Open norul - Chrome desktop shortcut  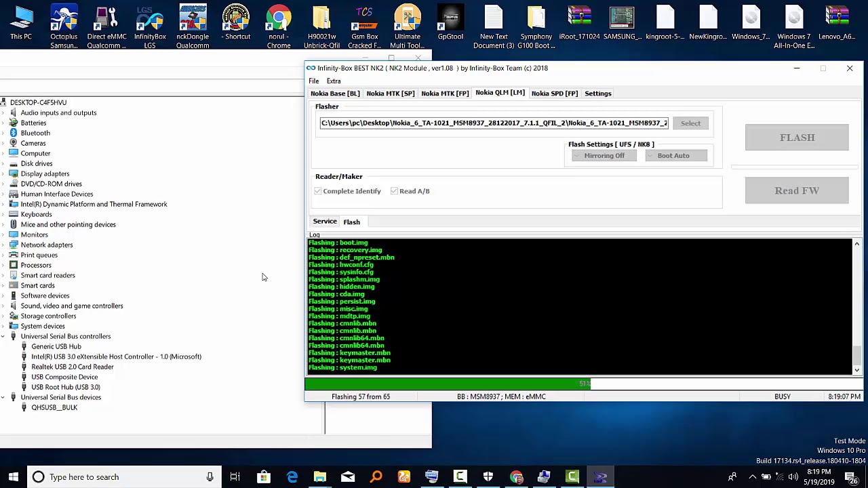(279, 27)
